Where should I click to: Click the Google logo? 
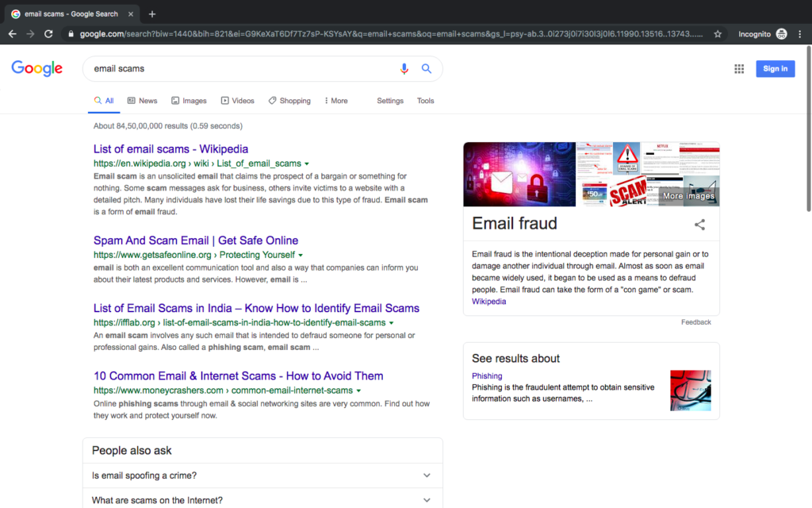click(36, 68)
